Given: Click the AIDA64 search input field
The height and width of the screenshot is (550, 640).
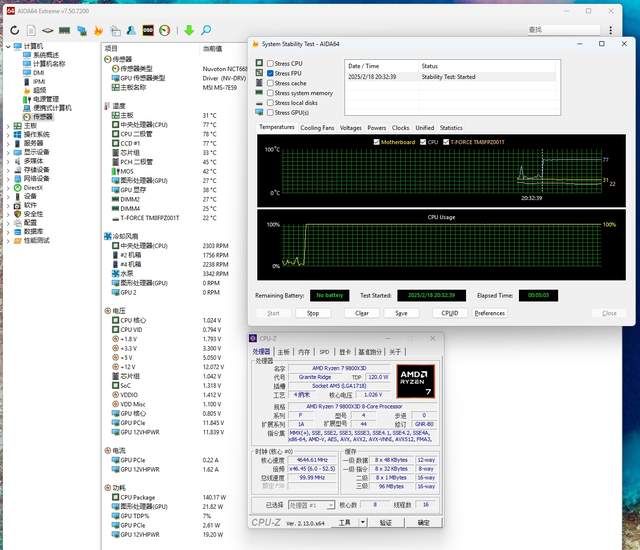Looking at the screenshot, I should coord(563,30).
